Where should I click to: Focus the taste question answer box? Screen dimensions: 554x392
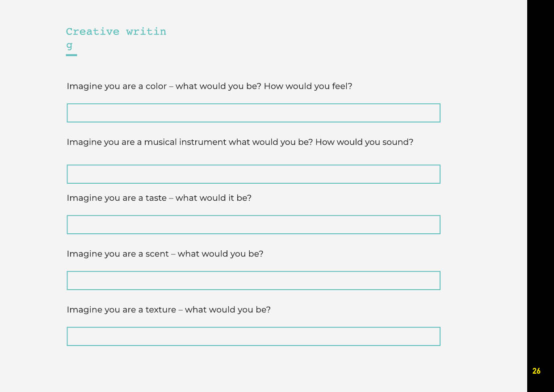tap(253, 225)
